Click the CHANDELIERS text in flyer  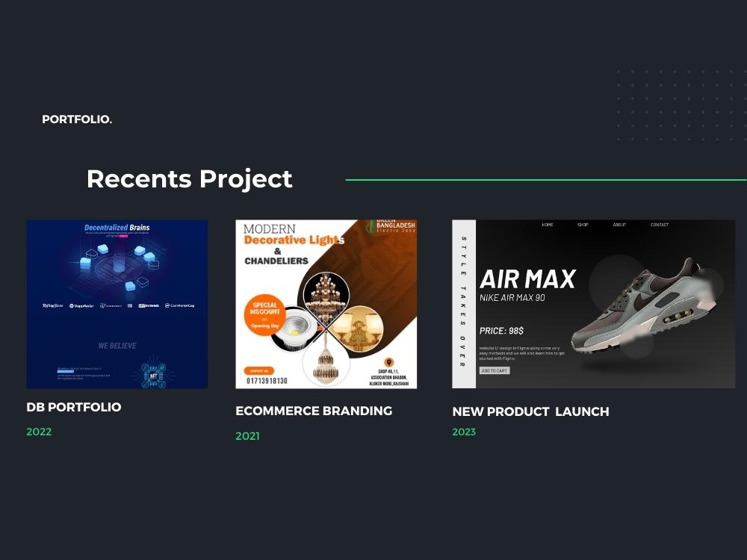pos(276,261)
